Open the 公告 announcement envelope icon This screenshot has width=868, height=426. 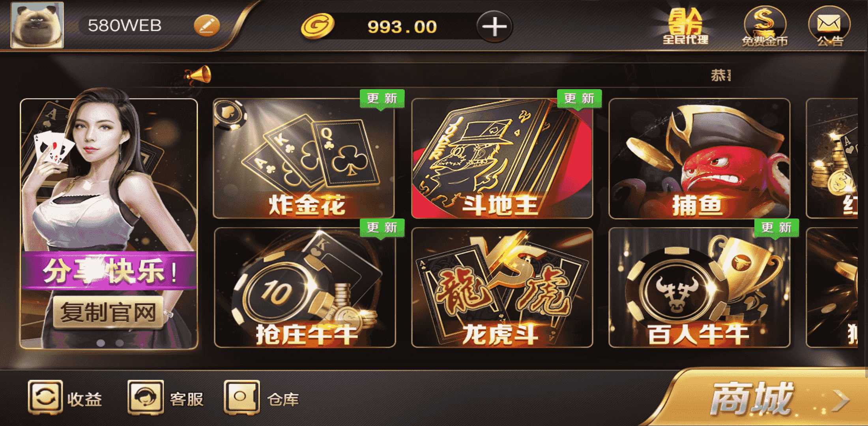tap(829, 27)
